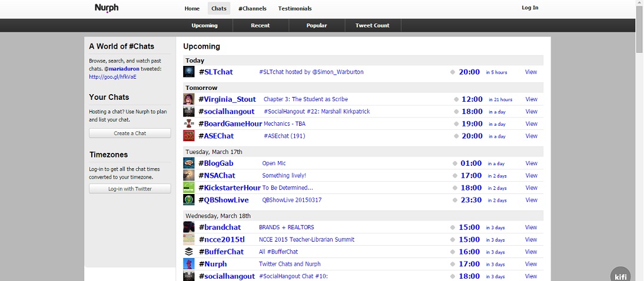The width and height of the screenshot is (644, 281).
Task: Click the #KickstarterHour avatar icon
Action: pyautogui.click(x=188, y=188)
